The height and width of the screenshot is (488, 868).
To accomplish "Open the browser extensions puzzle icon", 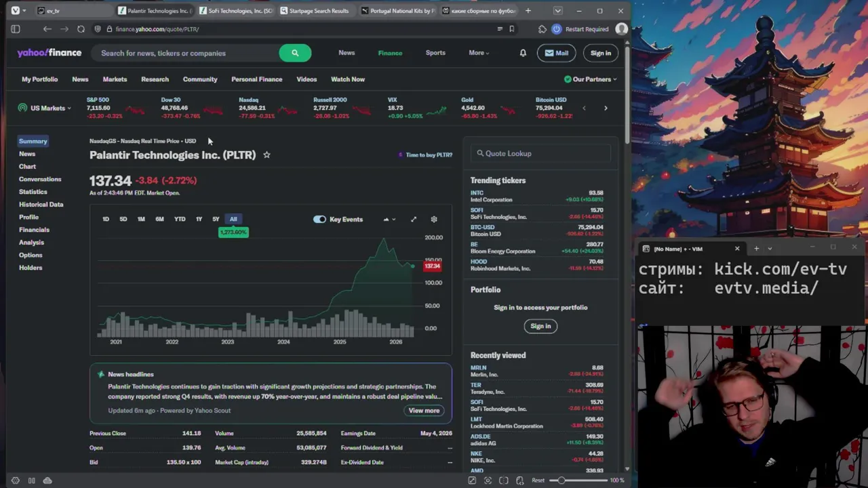I will coord(542,29).
